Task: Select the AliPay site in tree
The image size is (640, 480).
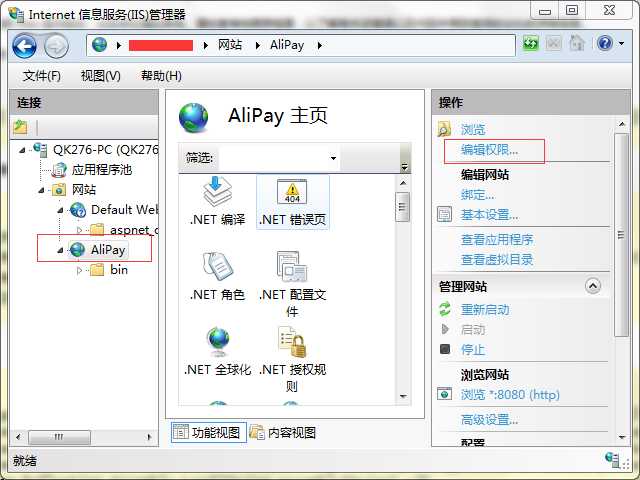Action: (108, 249)
